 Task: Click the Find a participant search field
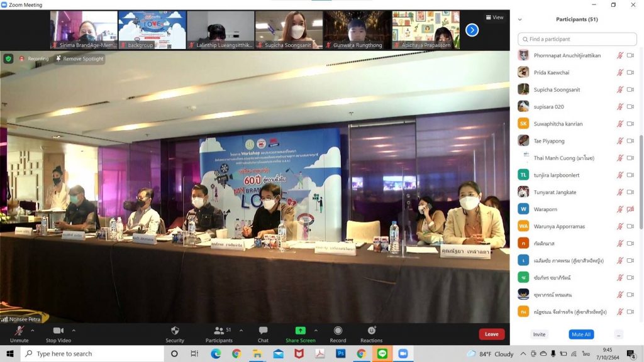tap(577, 39)
